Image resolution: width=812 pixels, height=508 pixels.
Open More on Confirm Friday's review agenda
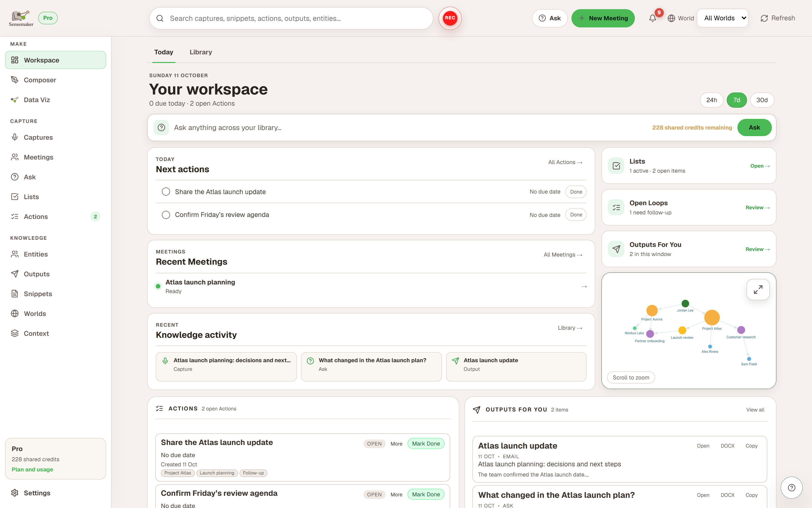pyautogui.click(x=396, y=495)
